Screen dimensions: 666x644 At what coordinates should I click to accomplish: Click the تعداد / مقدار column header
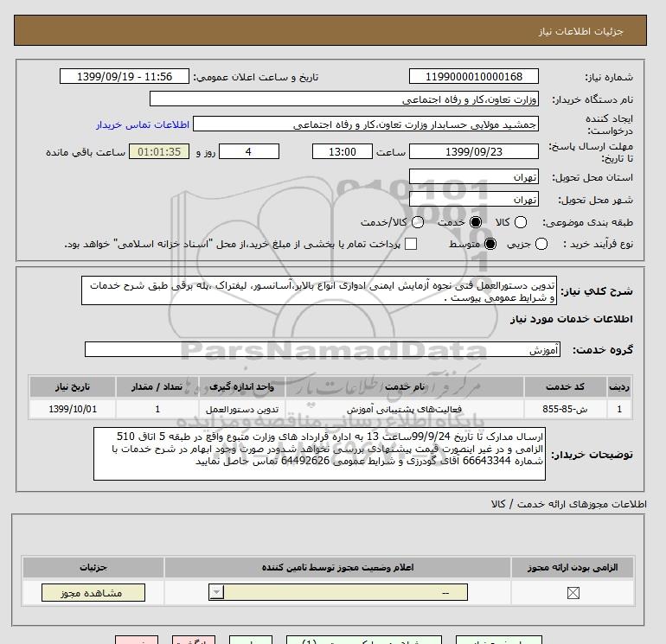[157, 386]
